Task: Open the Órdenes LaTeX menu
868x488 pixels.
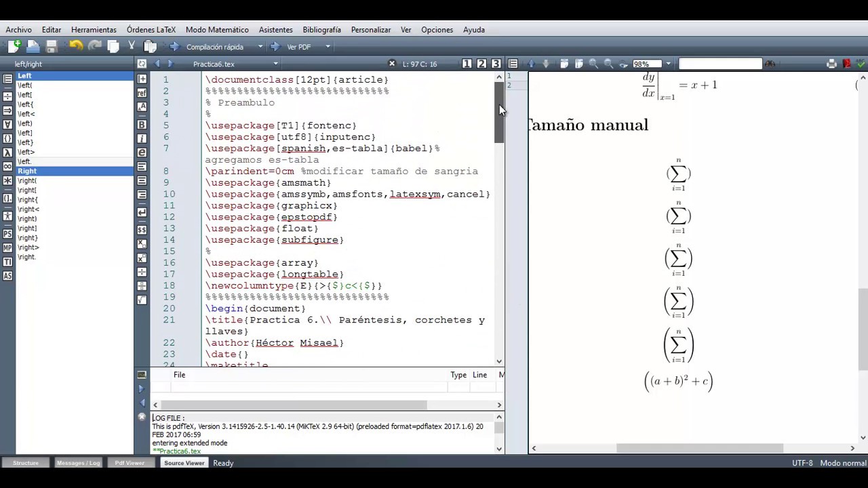Action: 151,30
